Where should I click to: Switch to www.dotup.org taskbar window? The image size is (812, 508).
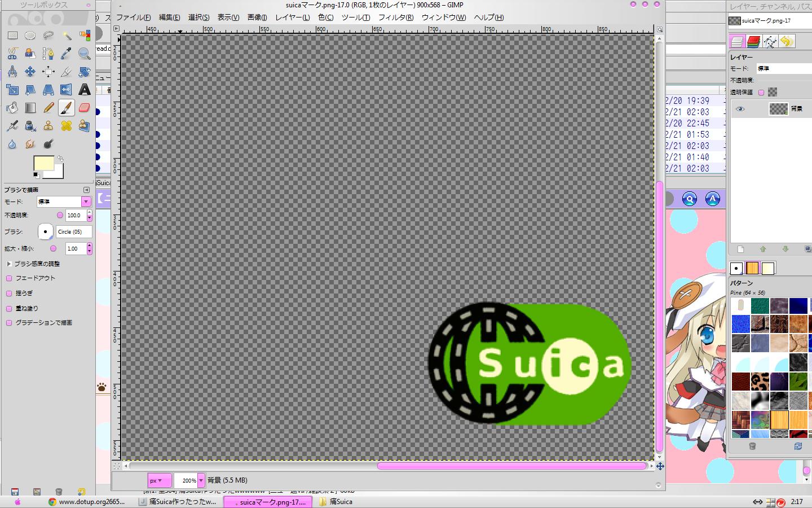pyautogui.click(x=87, y=501)
